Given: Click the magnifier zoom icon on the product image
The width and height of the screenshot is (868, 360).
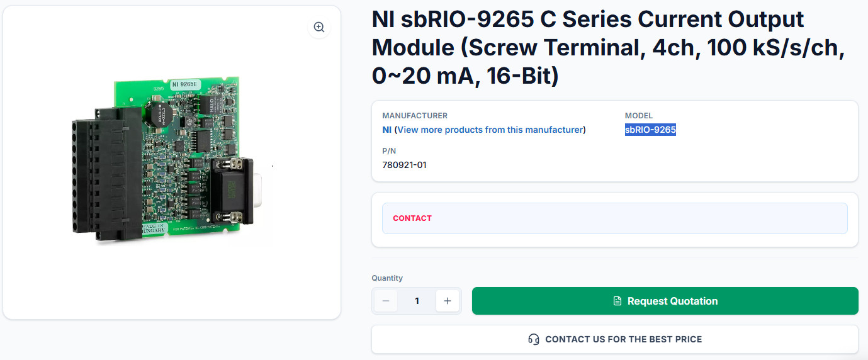Looking at the screenshot, I should click(x=319, y=27).
